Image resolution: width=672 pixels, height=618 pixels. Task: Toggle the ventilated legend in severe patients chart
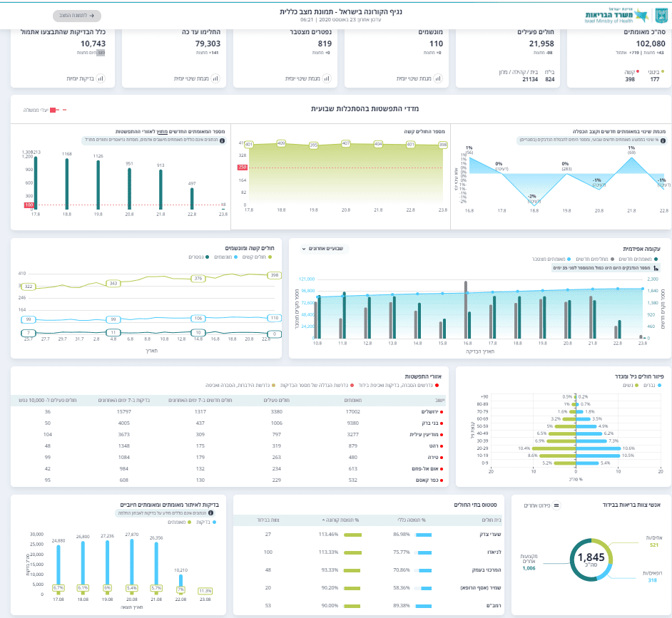click(225, 257)
